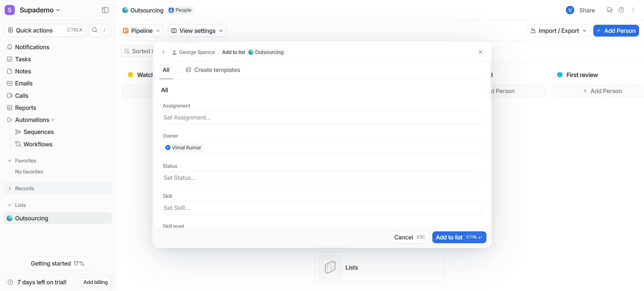Screen dimensions: 644x291
Task: Open the Pipeline view dropdown
Action: (x=142, y=30)
